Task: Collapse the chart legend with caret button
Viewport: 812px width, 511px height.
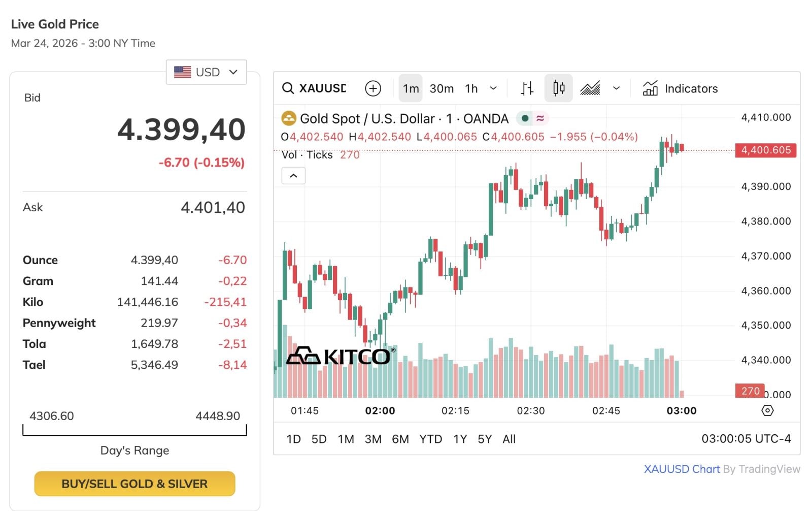Action: (x=293, y=176)
